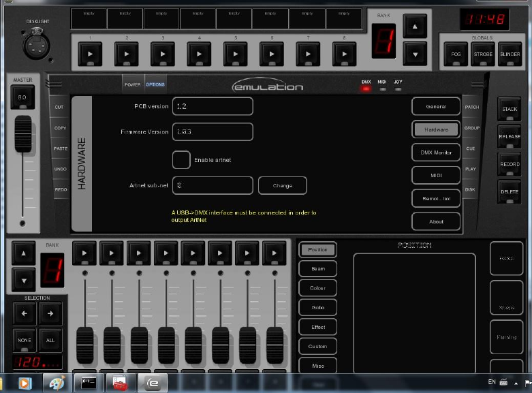
Task: Increase top bank number with up arrow
Action: click(x=415, y=27)
